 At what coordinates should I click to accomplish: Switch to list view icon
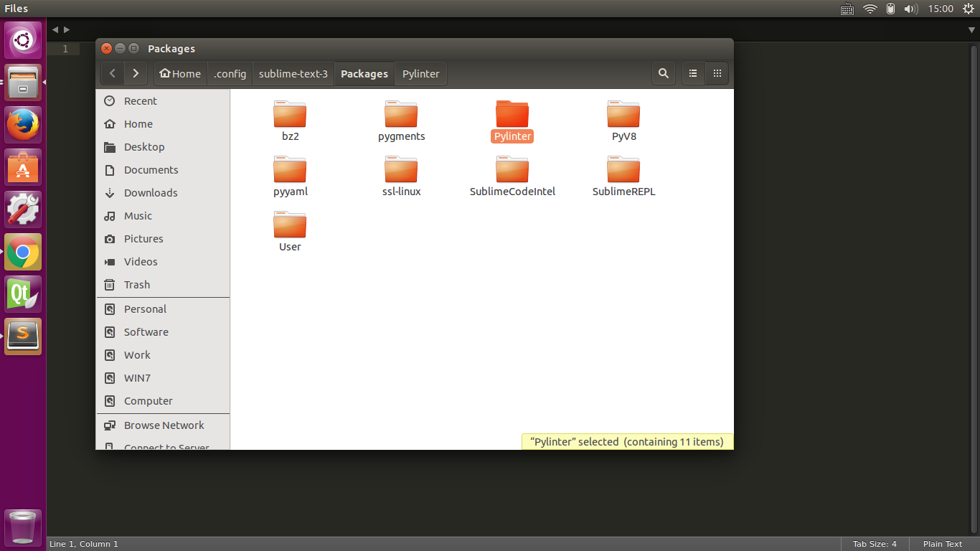[x=693, y=73]
